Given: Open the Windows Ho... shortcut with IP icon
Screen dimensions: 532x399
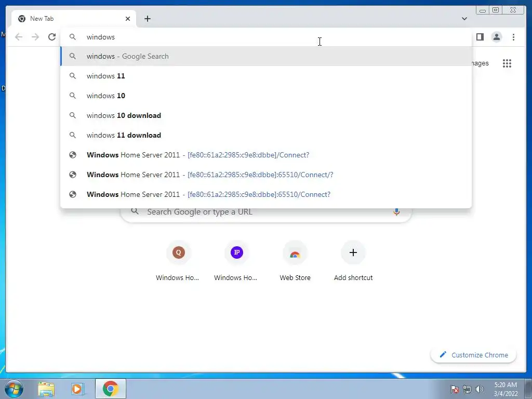Looking at the screenshot, I should pos(236,261).
